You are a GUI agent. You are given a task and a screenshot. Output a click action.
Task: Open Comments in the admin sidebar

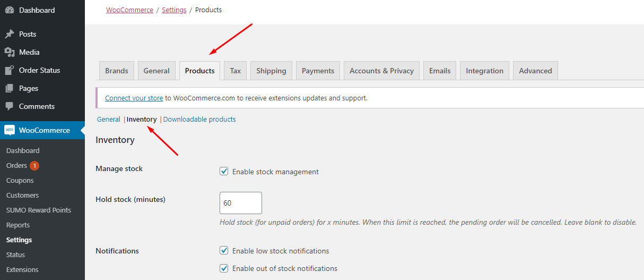[x=42, y=106]
